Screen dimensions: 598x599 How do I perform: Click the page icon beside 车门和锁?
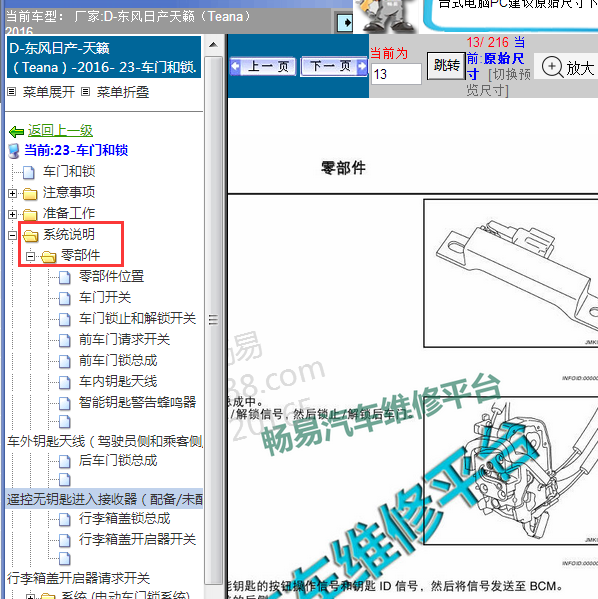coord(29,172)
